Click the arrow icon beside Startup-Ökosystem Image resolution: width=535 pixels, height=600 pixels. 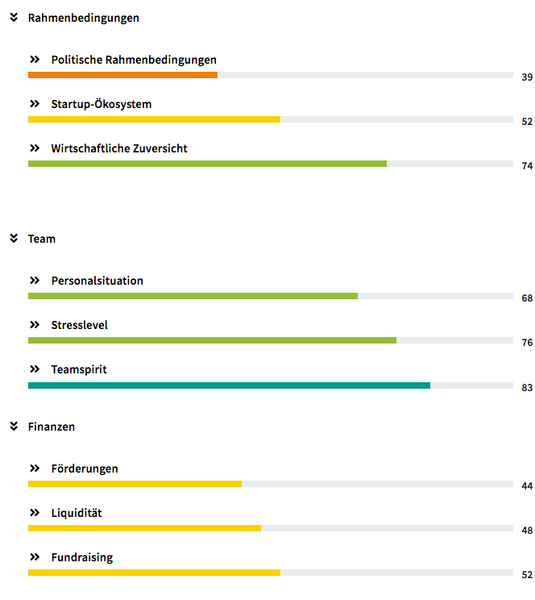[x=35, y=104]
